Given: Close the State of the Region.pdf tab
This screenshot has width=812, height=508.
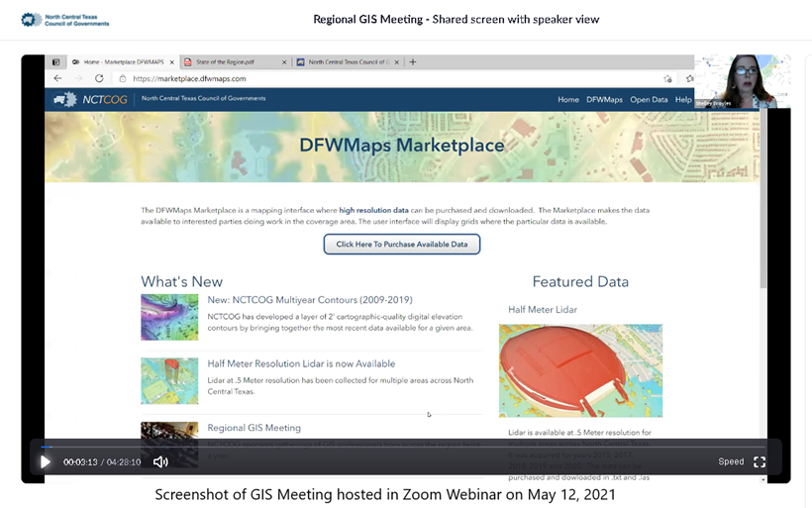Looking at the screenshot, I should pyautogui.click(x=284, y=62).
